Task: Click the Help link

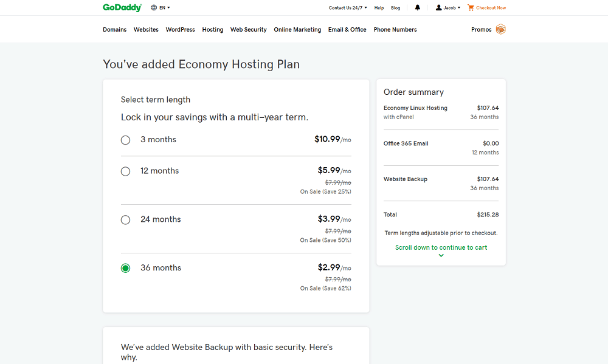Action: click(379, 8)
